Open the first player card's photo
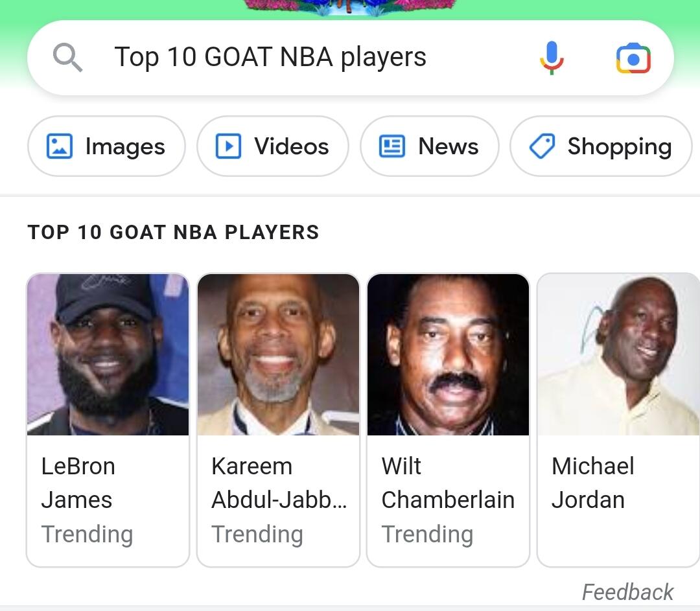The height and width of the screenshot is (611, 700). [108, 354]
